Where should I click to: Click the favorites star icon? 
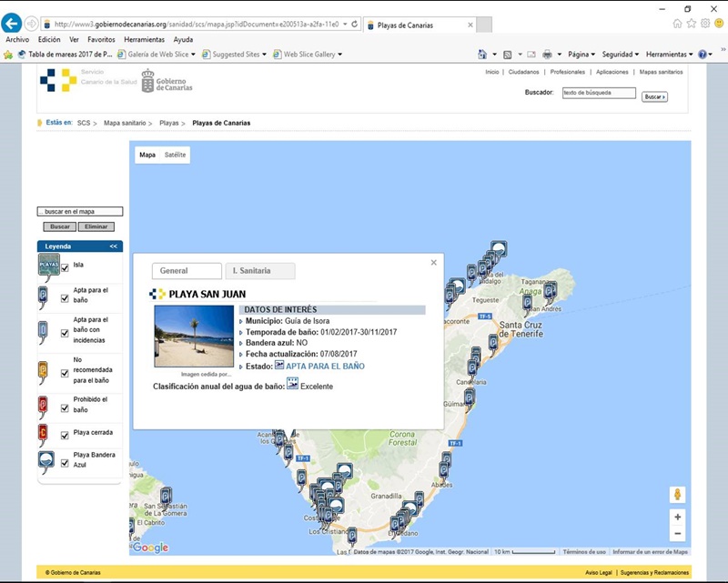click(692, 23)
